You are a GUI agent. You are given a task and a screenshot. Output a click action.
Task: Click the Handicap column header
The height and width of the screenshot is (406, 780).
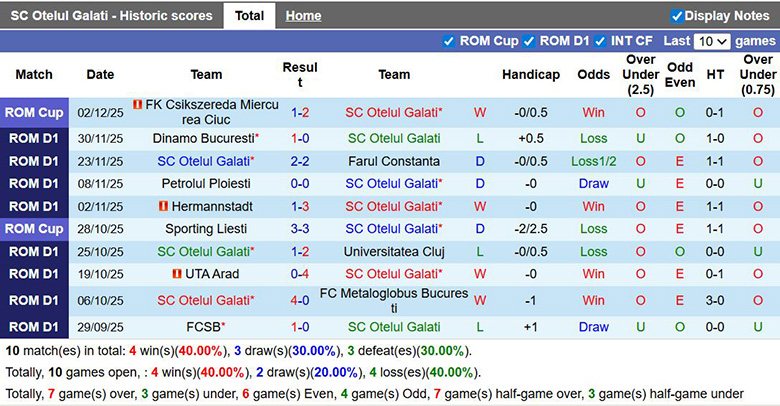coord(531,74)
